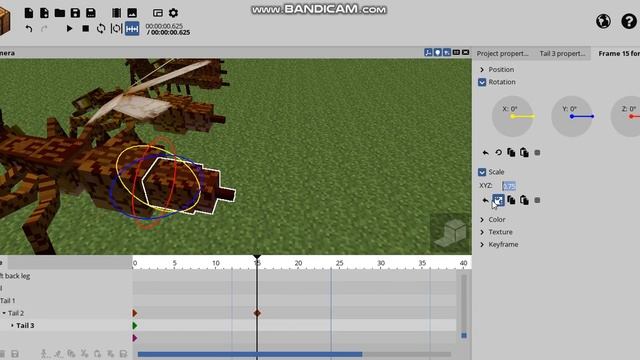Collapse the Tail 2 tree arrow

(4, 313)
